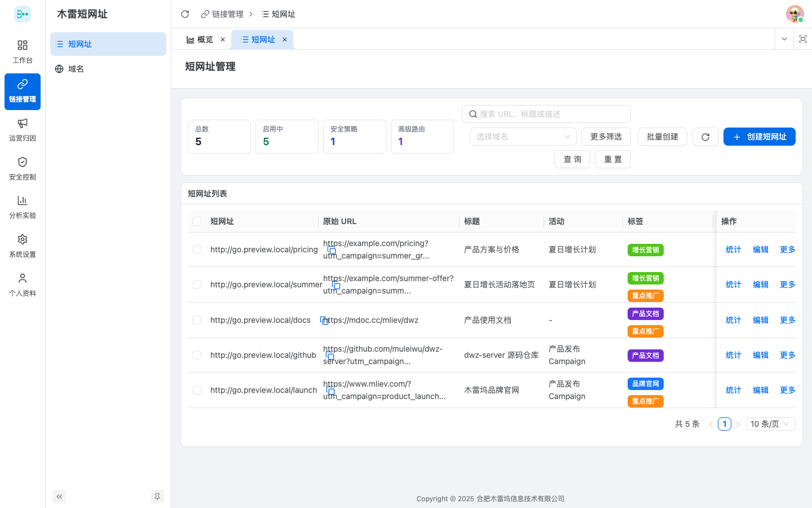
Task: Open 个人资料 sidebar section
Action: pos(23,285)
